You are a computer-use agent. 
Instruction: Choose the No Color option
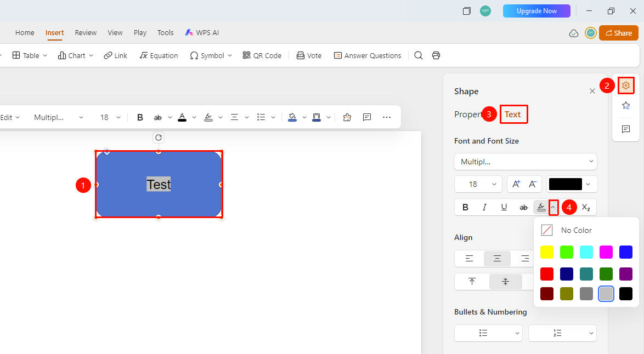567,230
